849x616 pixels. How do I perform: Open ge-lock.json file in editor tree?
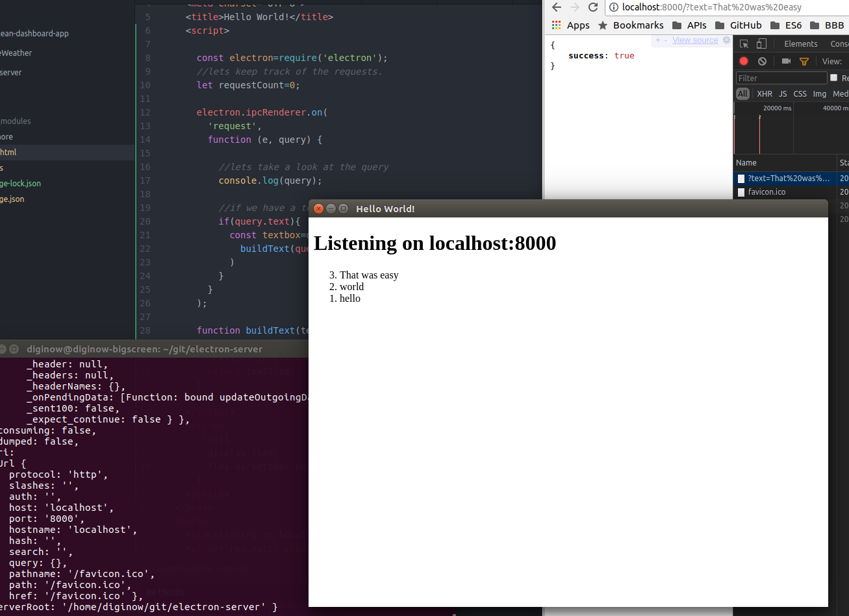click(21, 184)
